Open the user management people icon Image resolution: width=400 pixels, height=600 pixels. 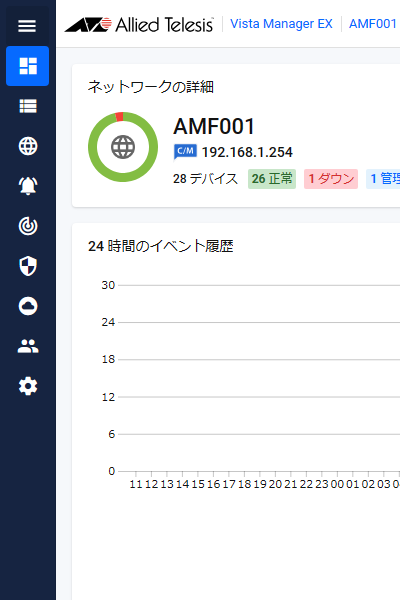pyautogui.click(x=28, y=346)
